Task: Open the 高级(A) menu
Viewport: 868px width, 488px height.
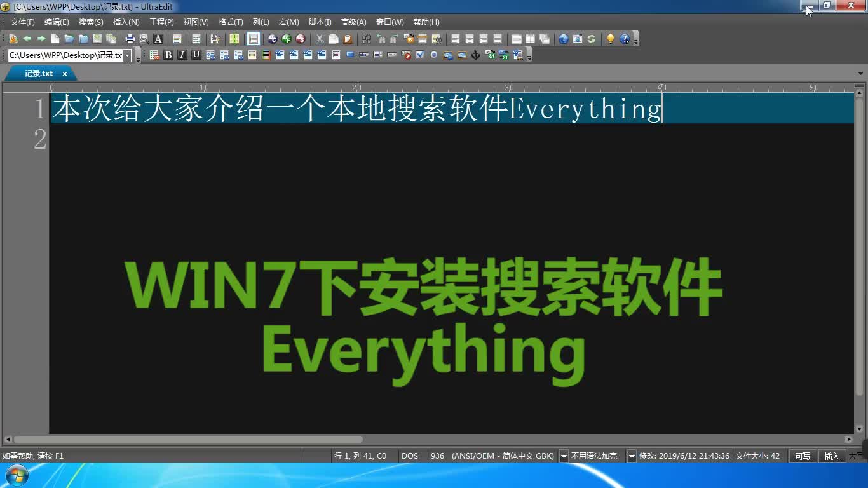Action: [x=354, y=22]
